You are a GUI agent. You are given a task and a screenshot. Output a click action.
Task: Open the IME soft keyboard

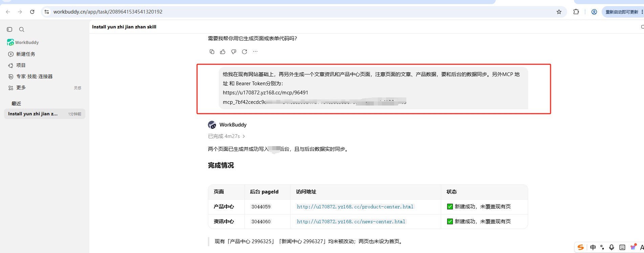tap(622, 247)
